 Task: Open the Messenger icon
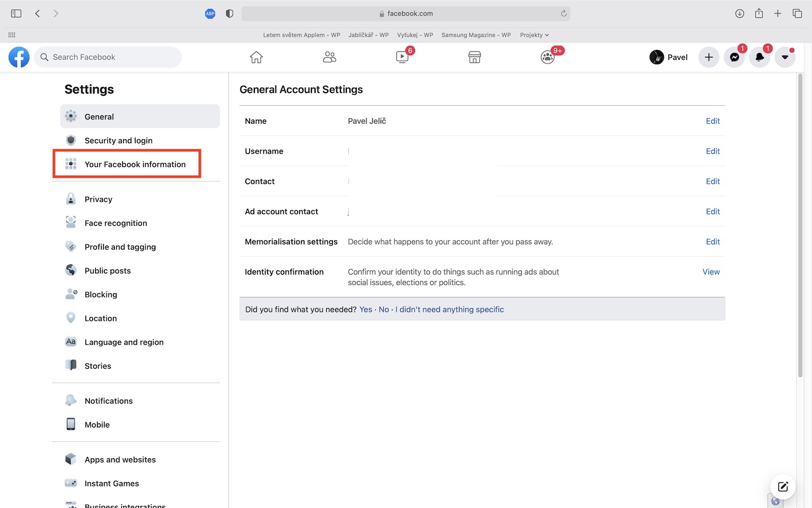734,57
